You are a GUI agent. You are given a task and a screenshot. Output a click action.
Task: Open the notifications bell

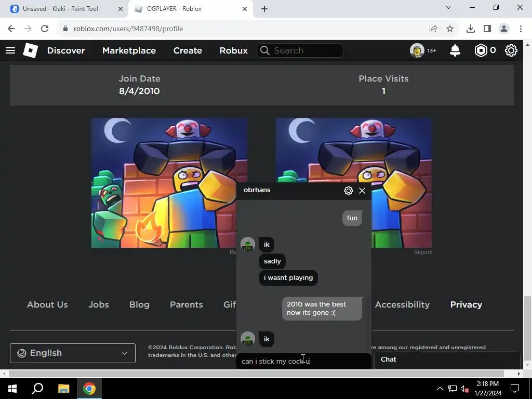(455, 50)
